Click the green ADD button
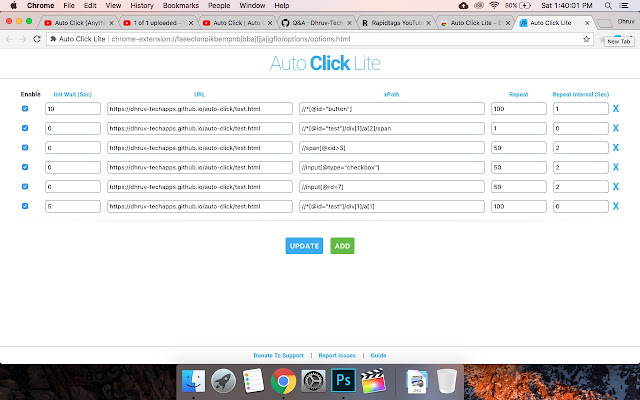The height and width of the screenshot is (400, 640). pos(342,246)
